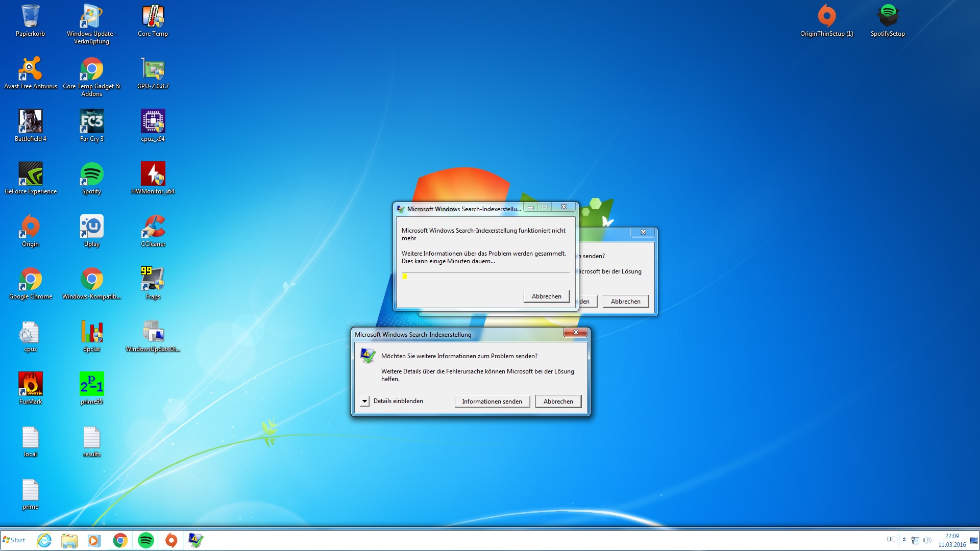This screenshot has height=551, width=980.
Task: Click Internet Explorer in the taskbar
Action: [x=44, y=540]
